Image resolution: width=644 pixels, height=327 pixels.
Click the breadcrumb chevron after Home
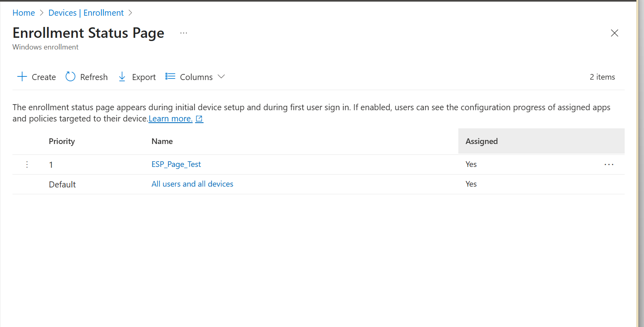[41, 13]
